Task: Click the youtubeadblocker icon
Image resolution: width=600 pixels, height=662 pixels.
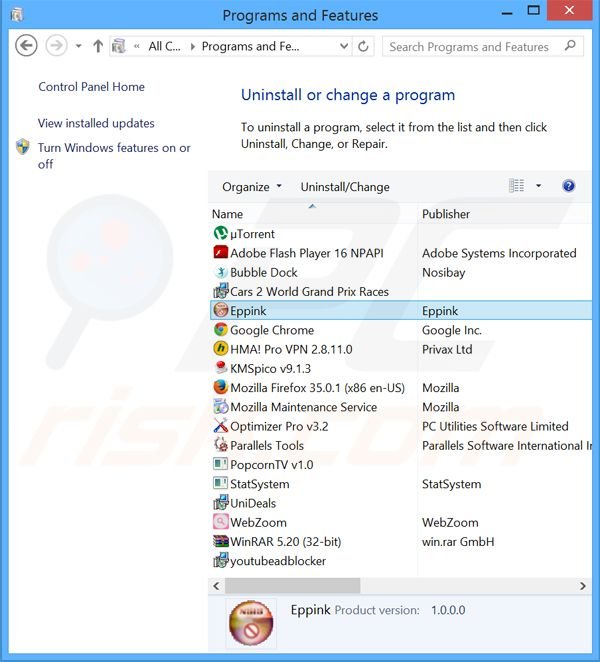Action: tap(220, 560)
